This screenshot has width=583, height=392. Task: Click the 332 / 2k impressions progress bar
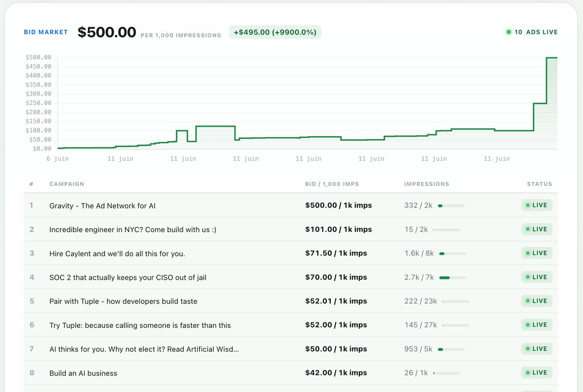click(451, 205)
